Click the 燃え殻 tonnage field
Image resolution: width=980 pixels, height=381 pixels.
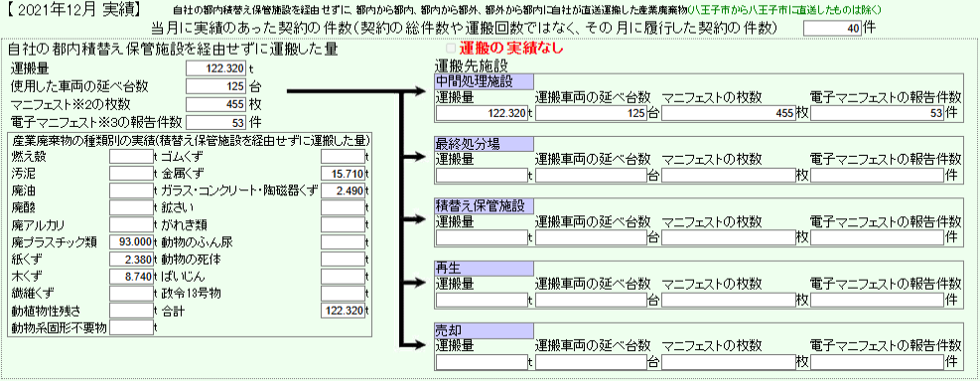click(x=131, y=156)
